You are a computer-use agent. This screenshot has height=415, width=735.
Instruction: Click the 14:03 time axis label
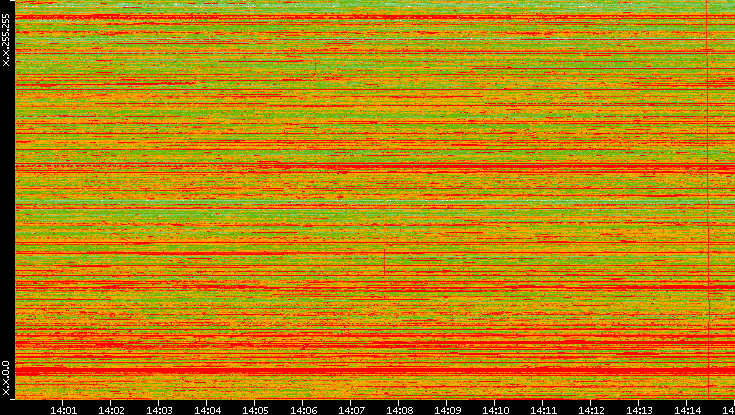tap(158, 410)
